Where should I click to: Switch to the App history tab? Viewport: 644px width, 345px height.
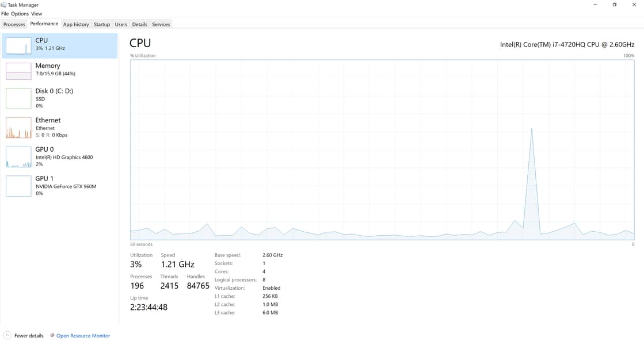[76, 24]
